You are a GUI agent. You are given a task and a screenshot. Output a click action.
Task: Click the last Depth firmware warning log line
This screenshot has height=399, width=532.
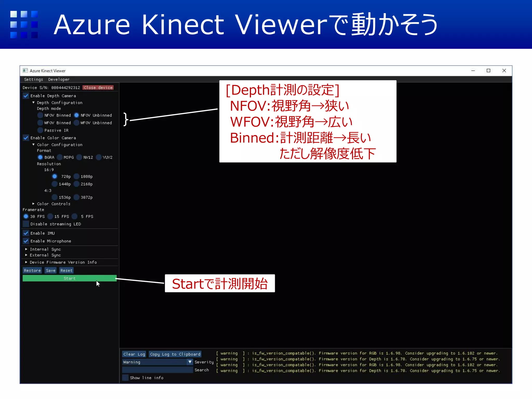coord(358,371)
